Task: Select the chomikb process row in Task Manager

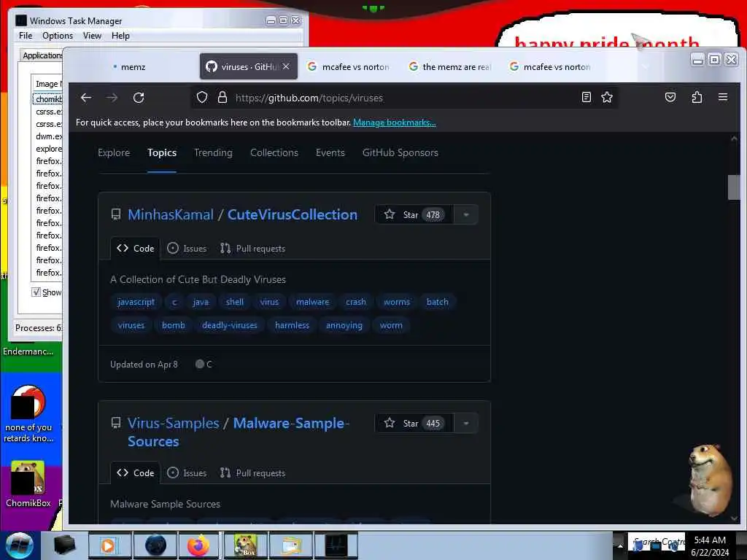Action: tap(47, 99)
